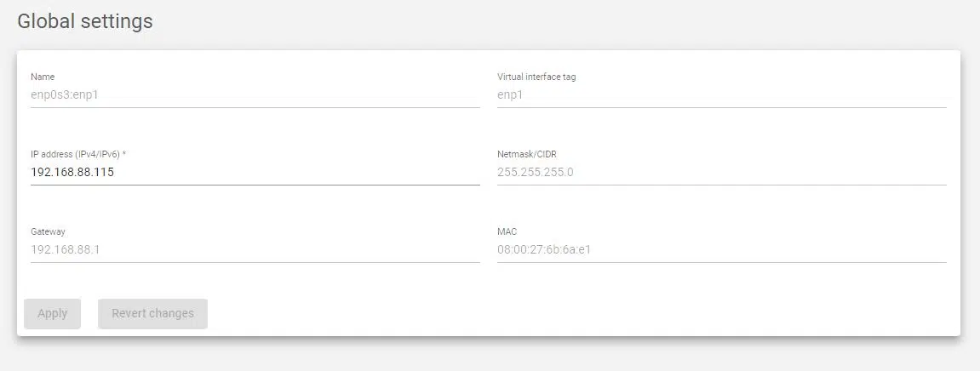The height and width of the screenshot is (371, 980).
Task: Click the "Virtual interface tag" label
Action: point(536,77)
